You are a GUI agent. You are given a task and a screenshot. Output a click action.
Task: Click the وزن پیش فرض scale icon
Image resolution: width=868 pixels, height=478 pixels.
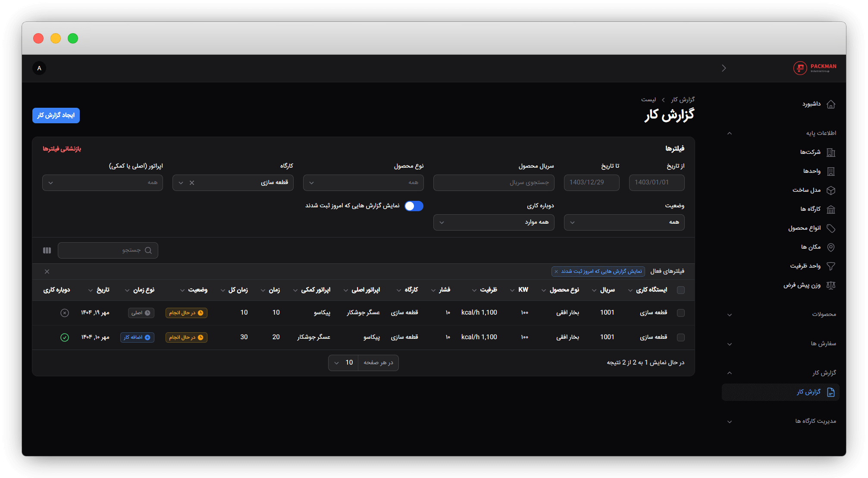coord(831,285)
